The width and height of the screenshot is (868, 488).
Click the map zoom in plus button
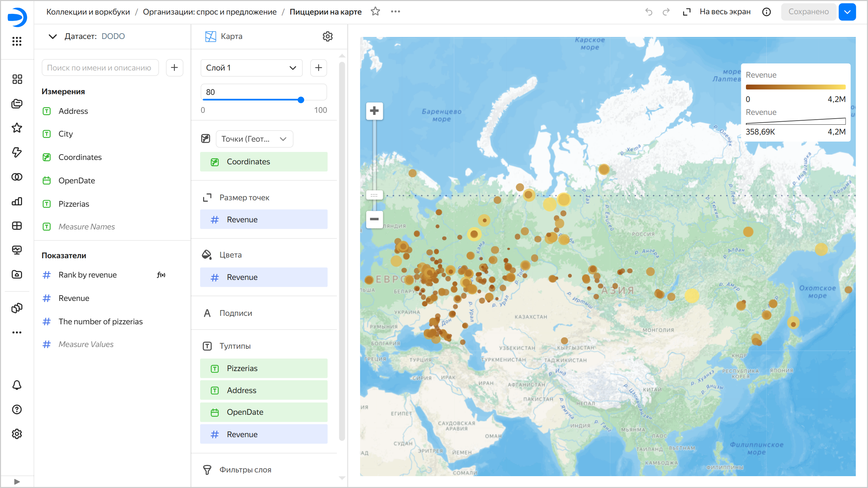tap(374, 111)
